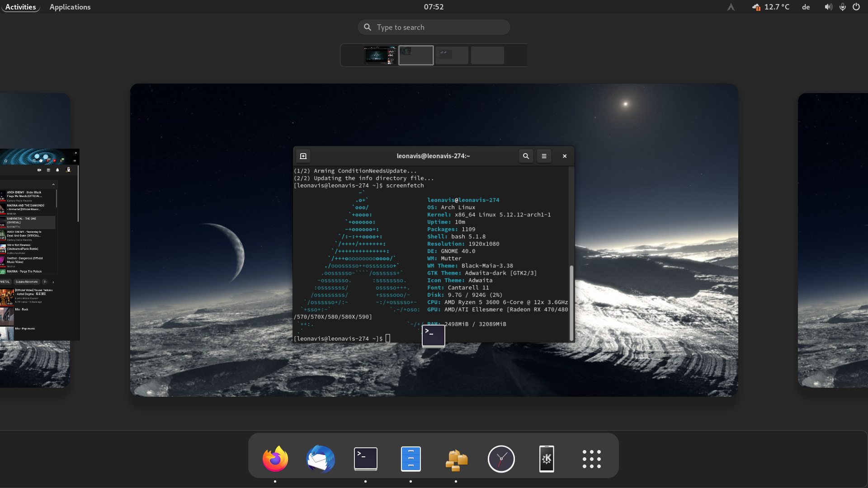Open the 'de' keyboard layout menu

[x=806, y=7]
